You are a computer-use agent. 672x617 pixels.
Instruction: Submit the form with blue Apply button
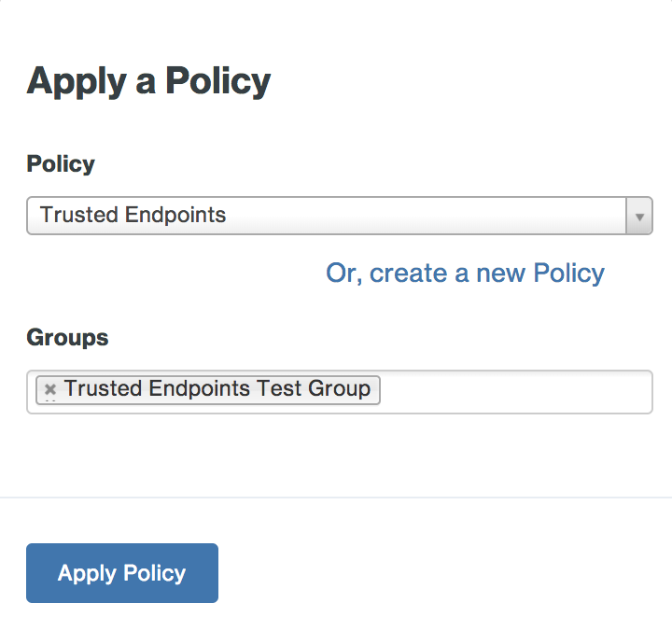pyautogui.click(x=122, y=573)
